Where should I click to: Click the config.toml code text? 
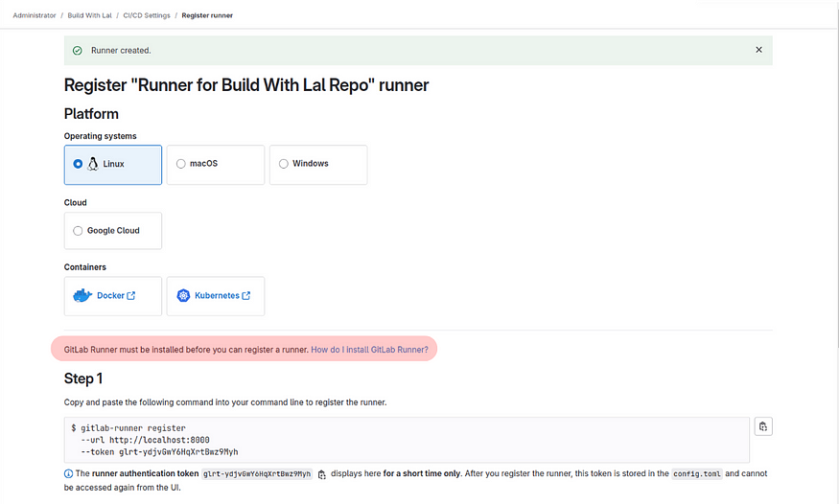coord(697,473)
